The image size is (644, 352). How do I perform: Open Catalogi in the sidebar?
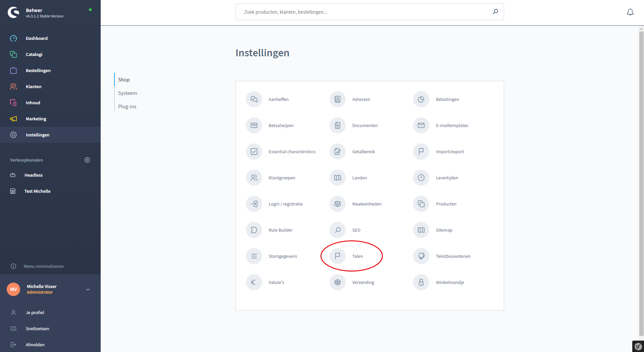(34, 54)
